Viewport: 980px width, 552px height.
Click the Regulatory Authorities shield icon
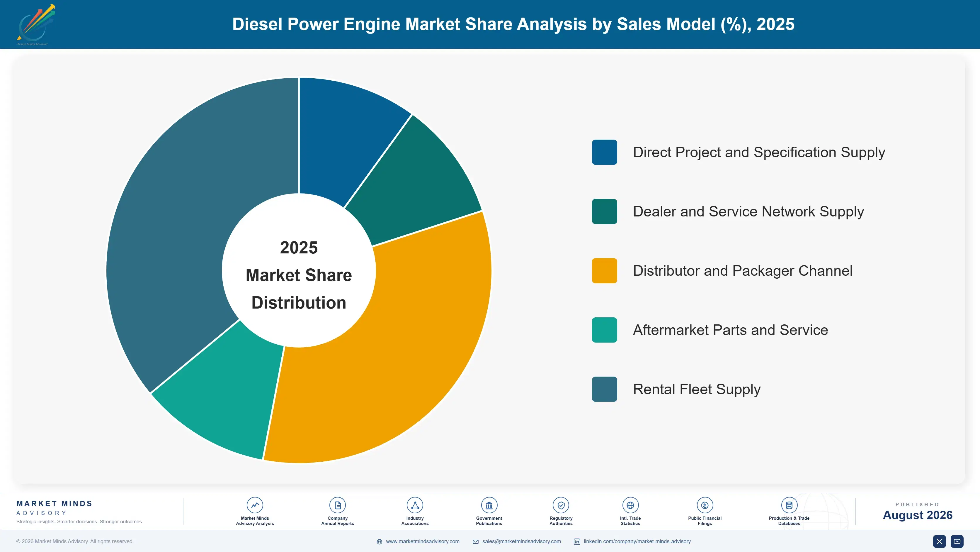click(561, 505)
